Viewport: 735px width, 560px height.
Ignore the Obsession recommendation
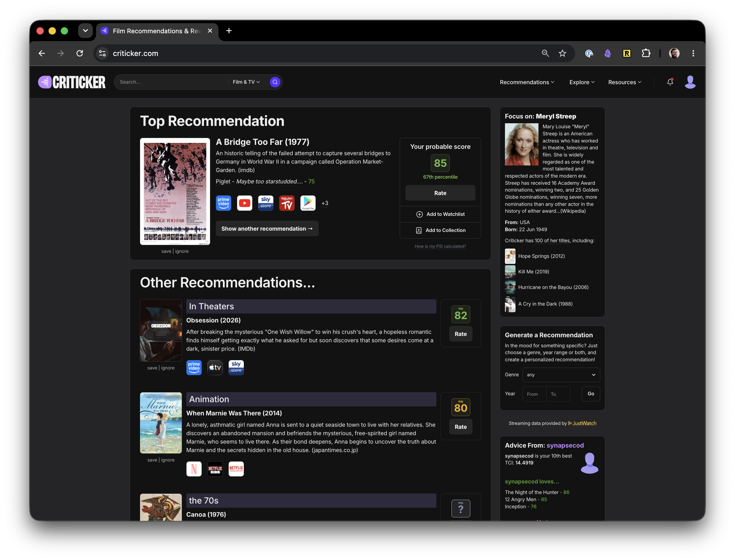tap(168, 368)
